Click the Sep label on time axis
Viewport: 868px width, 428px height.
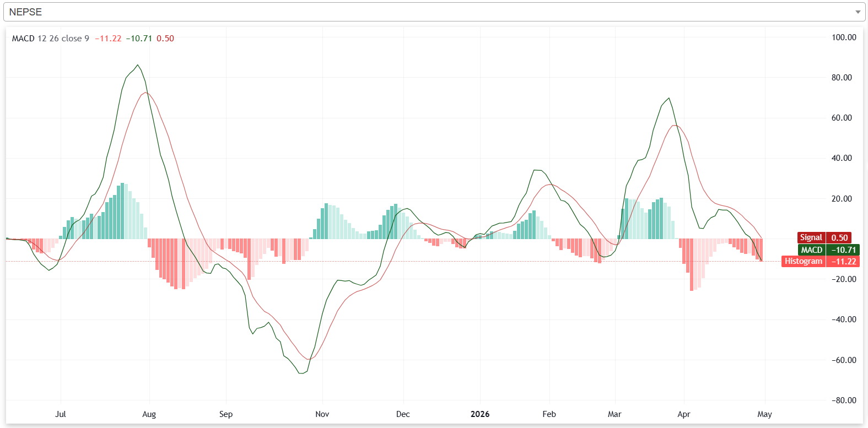coord(226,414)
